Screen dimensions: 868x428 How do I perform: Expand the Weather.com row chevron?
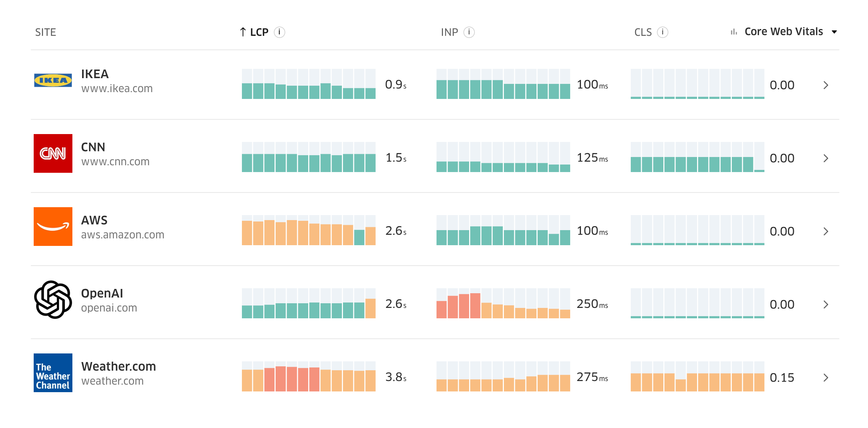[826, 378]
